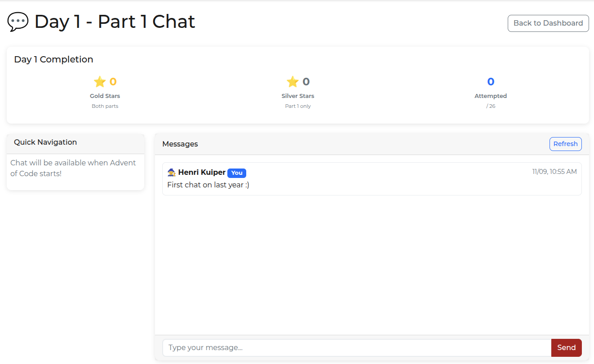Click the "Gold Stars" label
Image resolution: width=594 pixels, height=364 pixels.
(105, 96)
